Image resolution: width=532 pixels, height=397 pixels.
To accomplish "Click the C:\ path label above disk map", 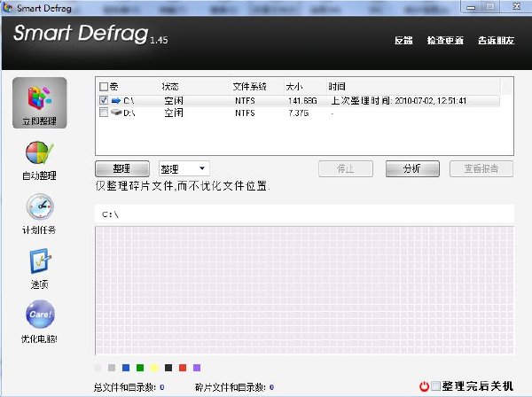I will pyautogui.click(x=110, y=214).
